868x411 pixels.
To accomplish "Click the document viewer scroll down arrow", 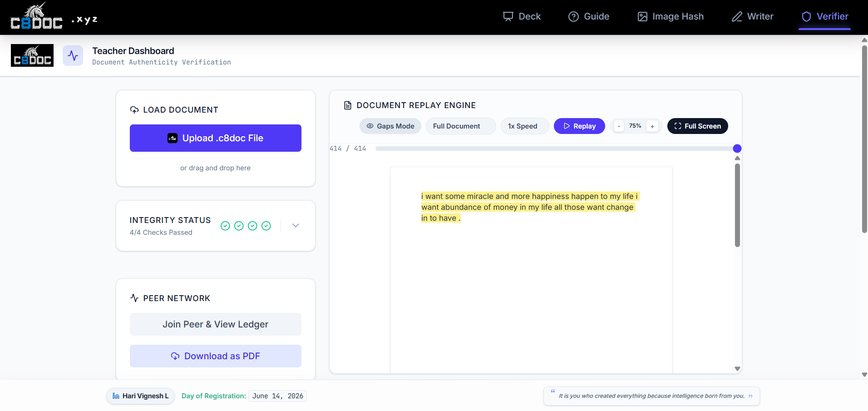I will 737,369.
